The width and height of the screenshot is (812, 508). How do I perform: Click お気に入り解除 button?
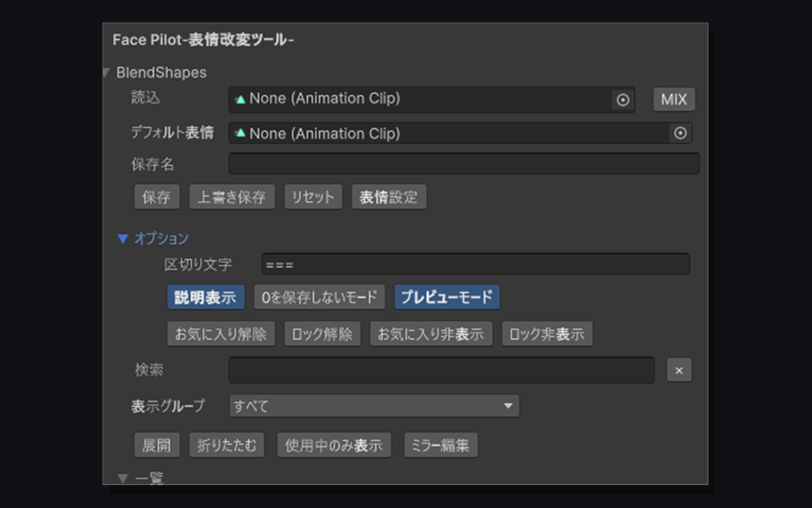pos(221,334)
